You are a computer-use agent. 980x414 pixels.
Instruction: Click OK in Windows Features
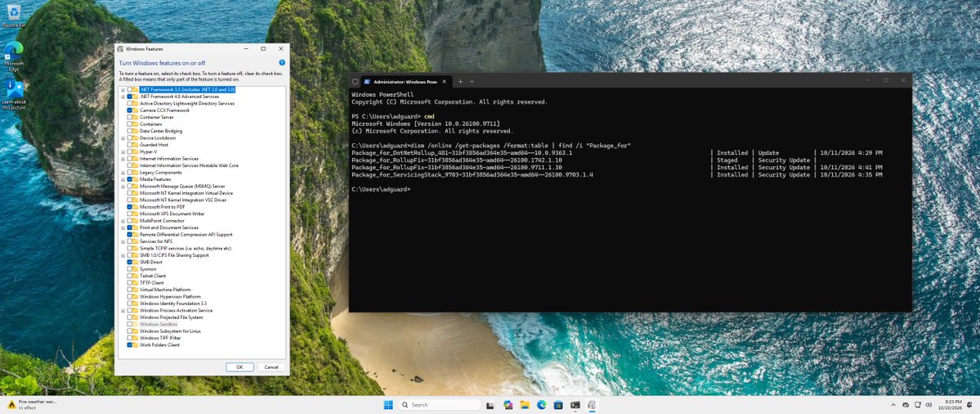coord(239,367)
